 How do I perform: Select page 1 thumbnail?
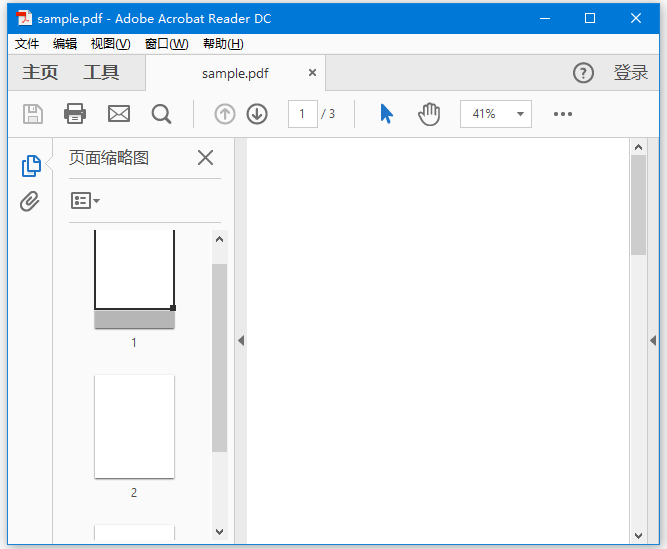click(134, 279)
